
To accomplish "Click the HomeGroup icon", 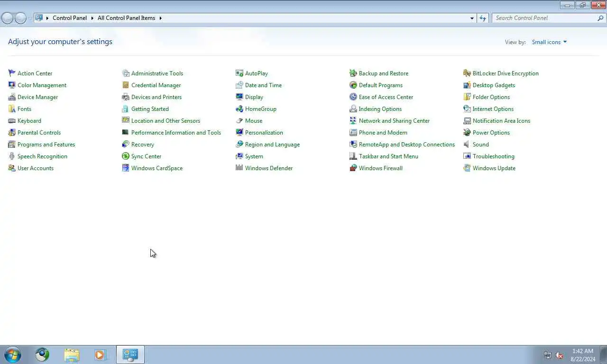I will (x=239, y=109).
